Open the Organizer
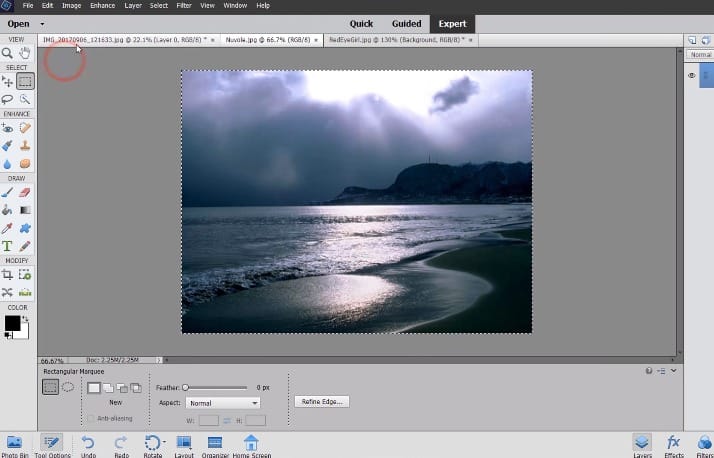Image resolution: width=714 pixels, height=458 pixels. tap(215, 446)
